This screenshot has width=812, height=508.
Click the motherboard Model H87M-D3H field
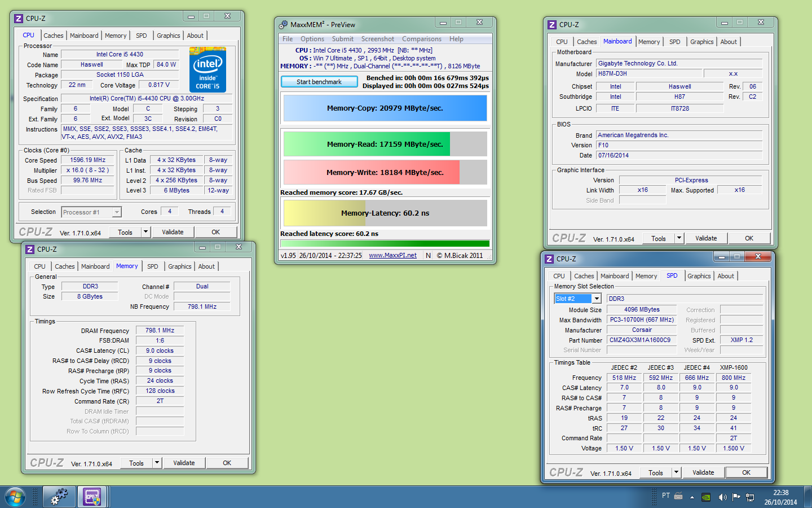point(648,74)
